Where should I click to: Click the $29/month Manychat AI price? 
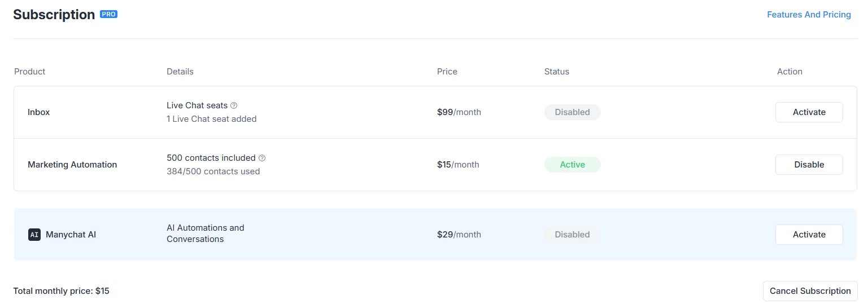point(459,235)
